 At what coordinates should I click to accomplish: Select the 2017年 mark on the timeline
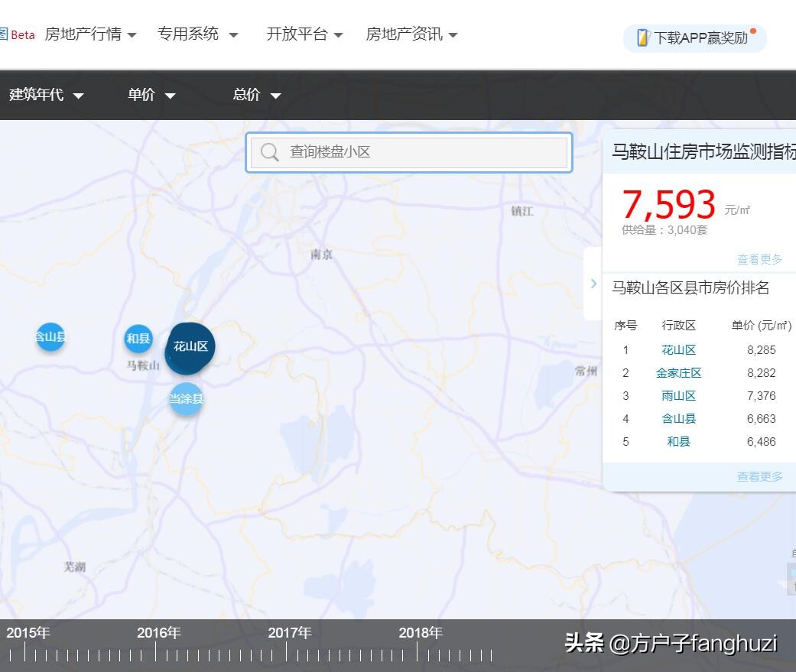coord(289,632)
